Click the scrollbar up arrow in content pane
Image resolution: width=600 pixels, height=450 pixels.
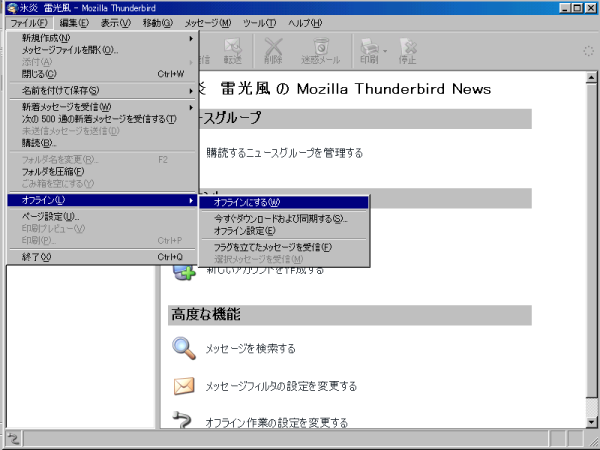[591, 77]
